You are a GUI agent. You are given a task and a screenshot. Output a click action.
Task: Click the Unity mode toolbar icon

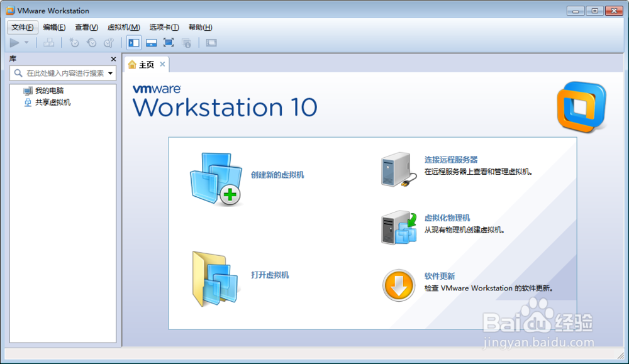pos(186,43)
